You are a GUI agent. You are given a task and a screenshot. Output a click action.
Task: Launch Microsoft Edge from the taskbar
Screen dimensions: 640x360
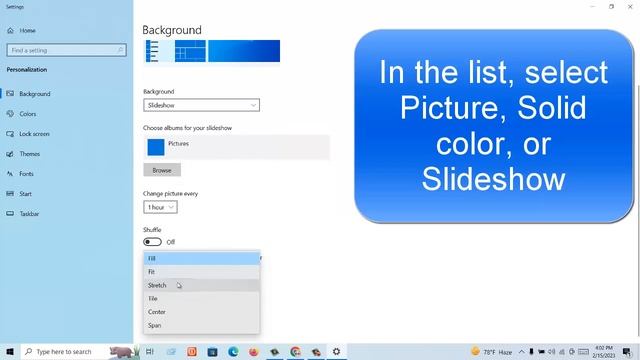tap(233, 351)
